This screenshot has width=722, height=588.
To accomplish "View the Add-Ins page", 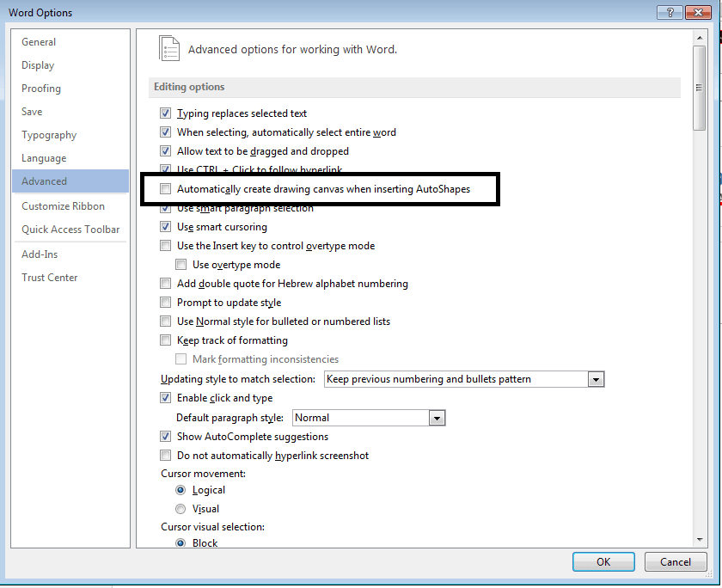I will [x=40, y=254].
